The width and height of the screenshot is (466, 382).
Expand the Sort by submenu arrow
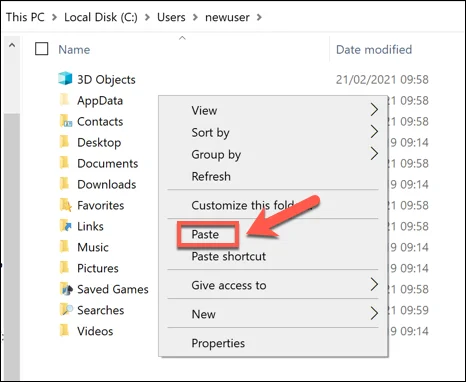point(374,132)
